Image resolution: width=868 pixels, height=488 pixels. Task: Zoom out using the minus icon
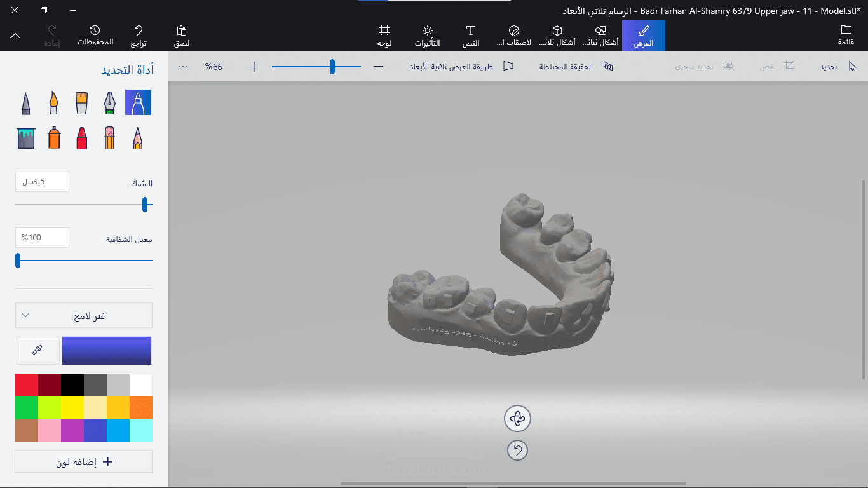pyautogui.click(x=378, y=67)
